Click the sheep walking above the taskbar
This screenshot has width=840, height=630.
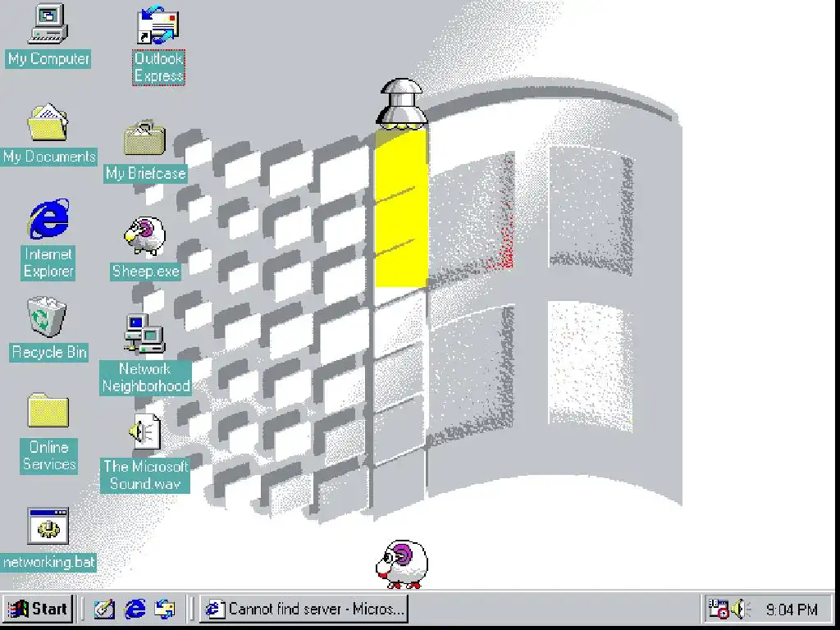point(402,564)
